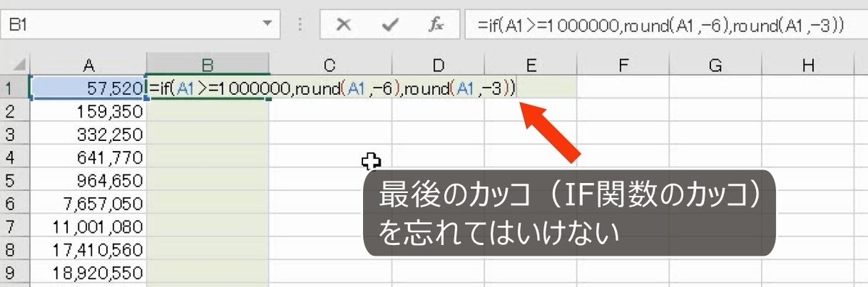
Task: Click cell containing 159,350
Action: coord(88,111)
